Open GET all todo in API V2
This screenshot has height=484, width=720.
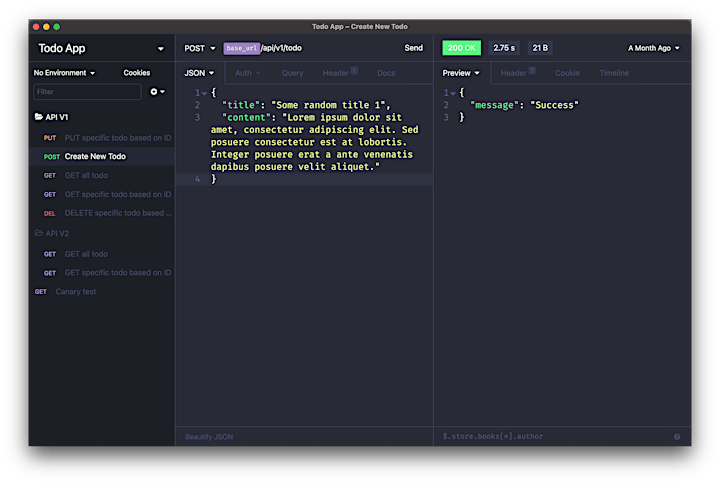click(x=102, y=254)
